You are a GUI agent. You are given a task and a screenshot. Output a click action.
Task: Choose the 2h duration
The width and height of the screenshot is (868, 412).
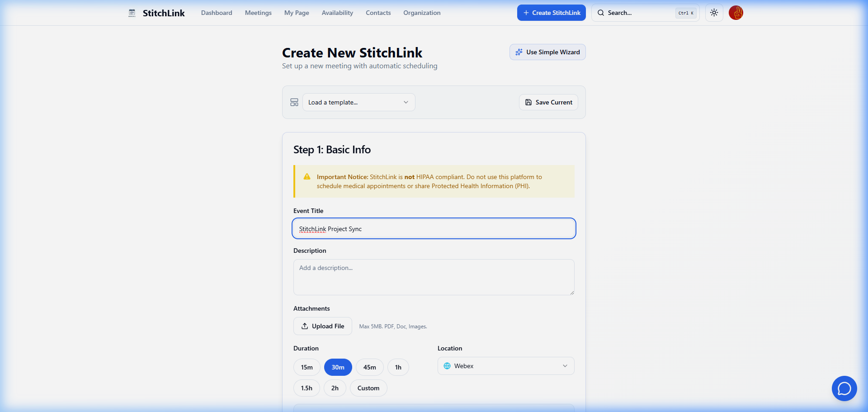point(335,388)
